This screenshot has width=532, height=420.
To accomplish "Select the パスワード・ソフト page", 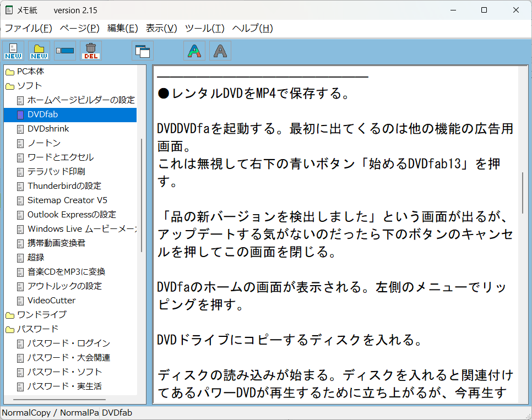I will pyautogui.click(x=64, y=372).
